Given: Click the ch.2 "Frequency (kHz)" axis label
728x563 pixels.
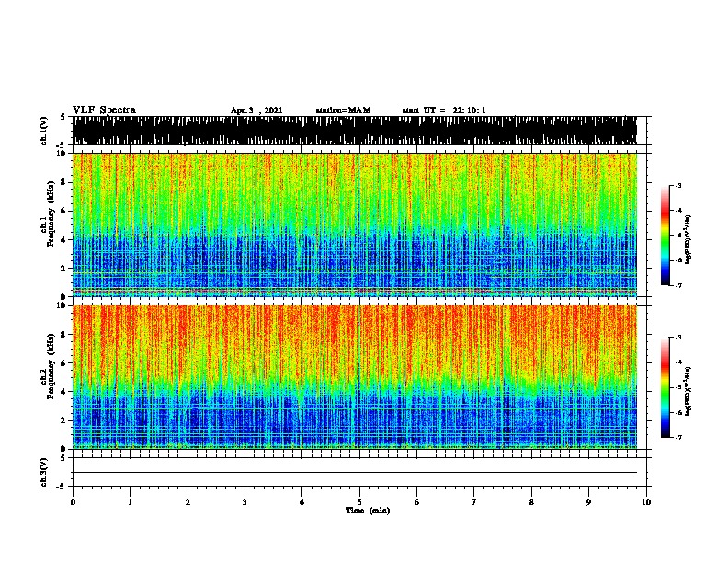Looking at the screenshot, I should coord(51,366).
